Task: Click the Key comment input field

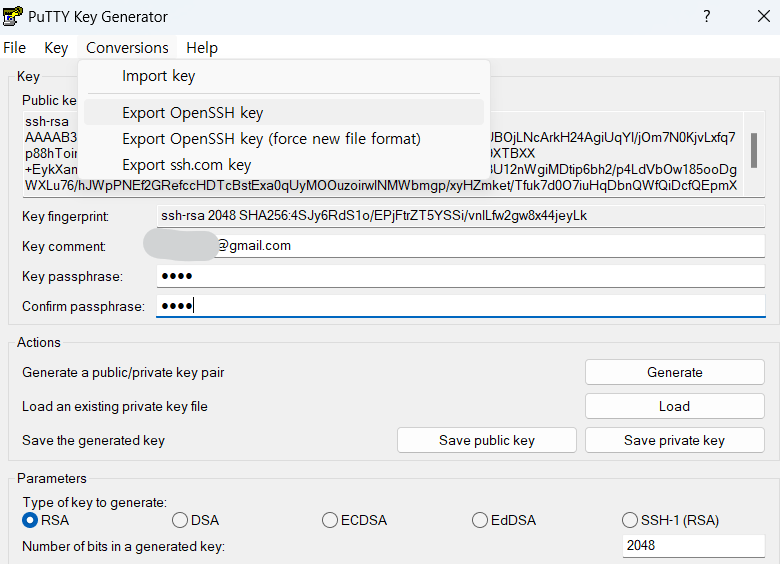Action: point(461,246)
